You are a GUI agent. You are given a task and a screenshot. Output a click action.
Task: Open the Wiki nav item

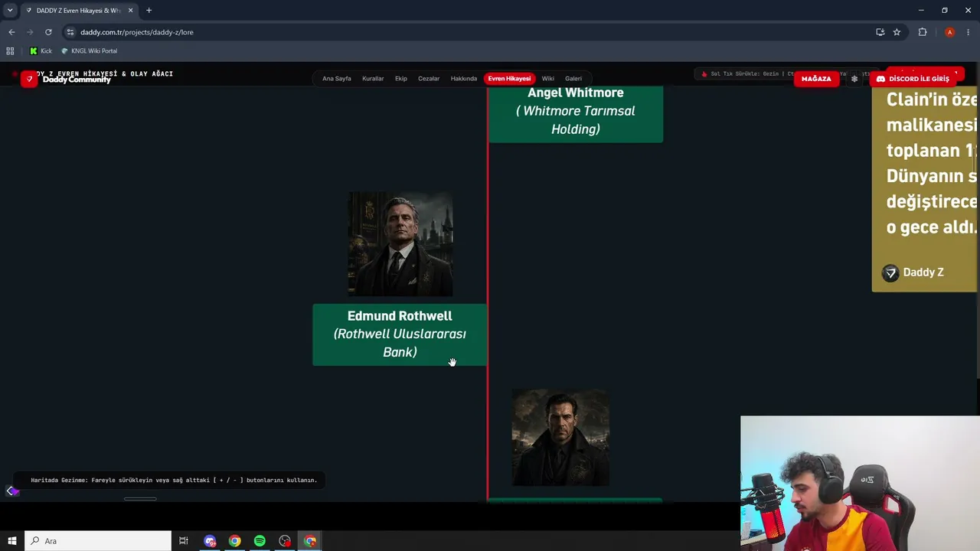point(547,79)
